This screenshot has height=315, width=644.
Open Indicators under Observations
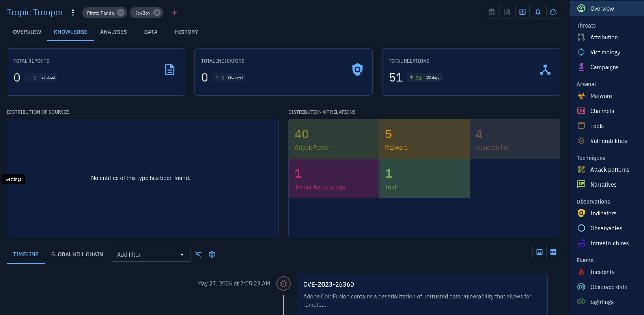607,213
